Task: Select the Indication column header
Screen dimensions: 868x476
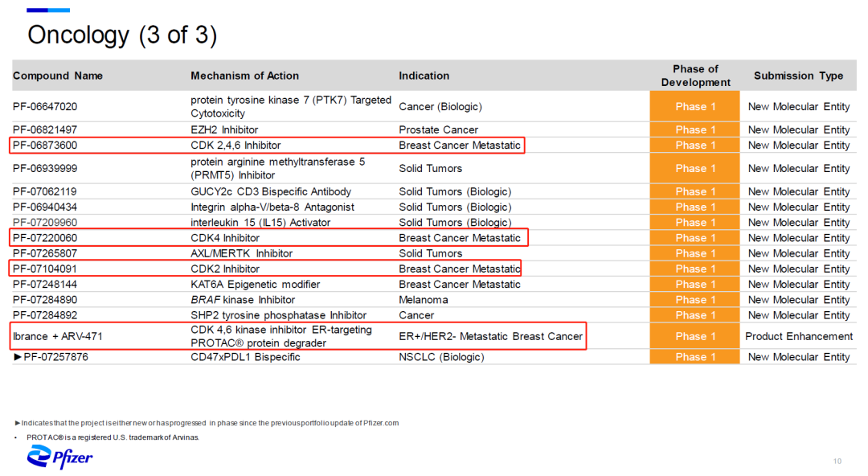Action: 424,76
